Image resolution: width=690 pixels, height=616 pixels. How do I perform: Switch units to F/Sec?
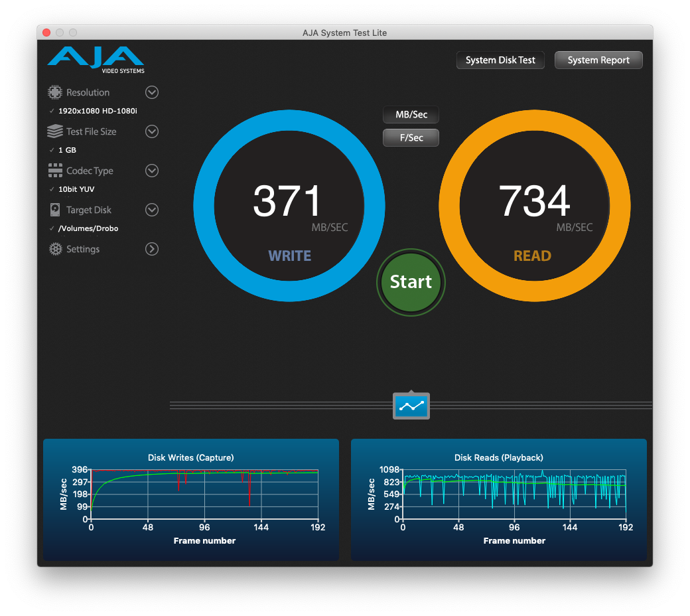tap(411, 137)
